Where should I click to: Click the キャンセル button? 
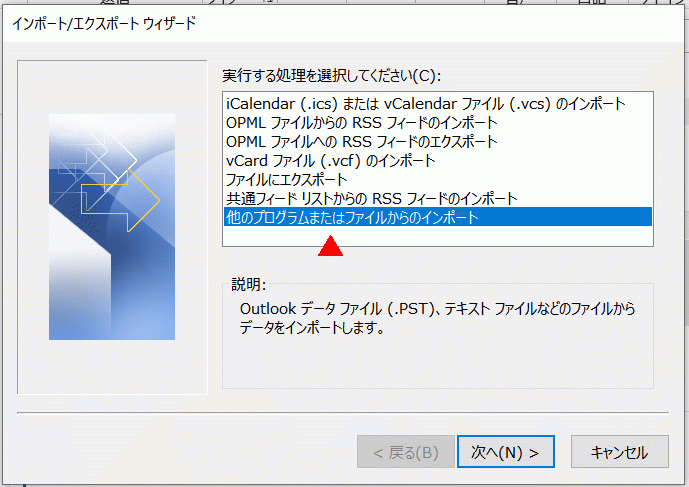point(620,452)
